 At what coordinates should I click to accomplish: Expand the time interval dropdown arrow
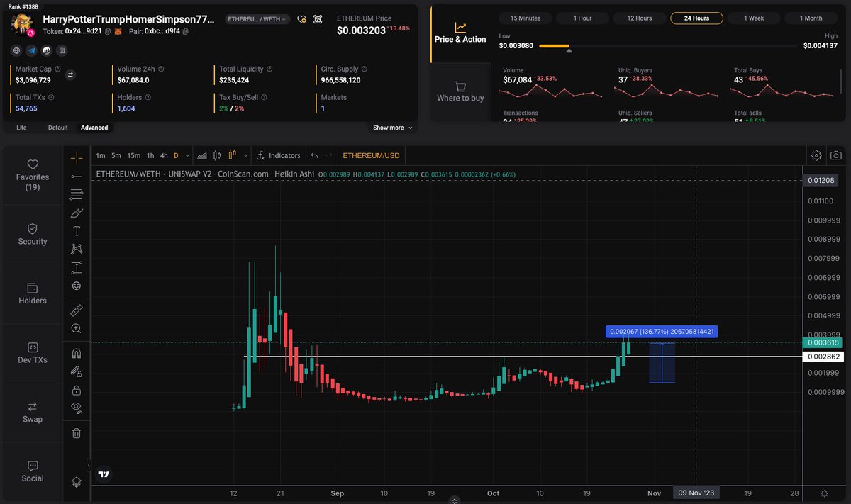point(188,155)
